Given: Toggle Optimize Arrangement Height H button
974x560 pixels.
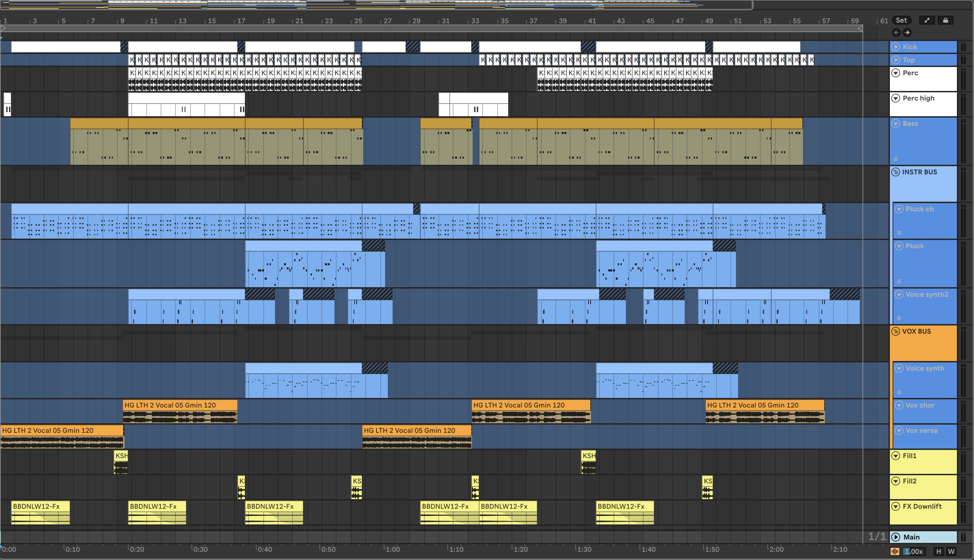Looking at the screenshot, I should (939, 551).
